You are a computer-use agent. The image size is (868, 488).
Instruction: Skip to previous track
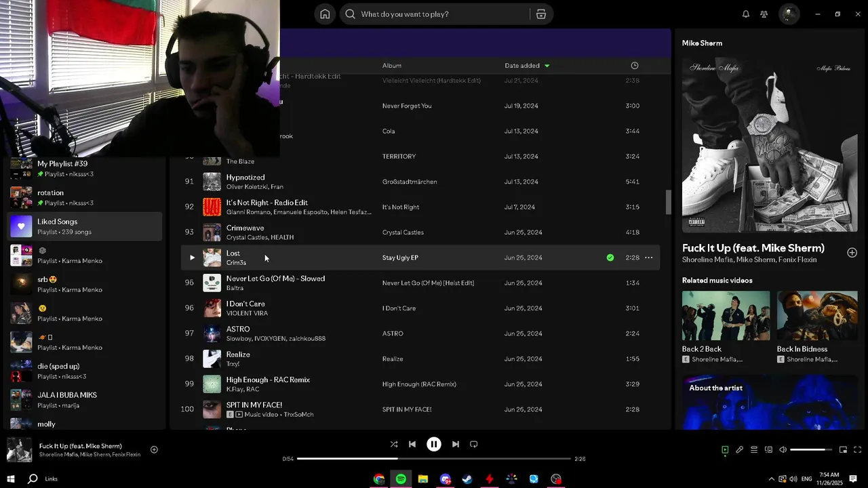(412, 445)
